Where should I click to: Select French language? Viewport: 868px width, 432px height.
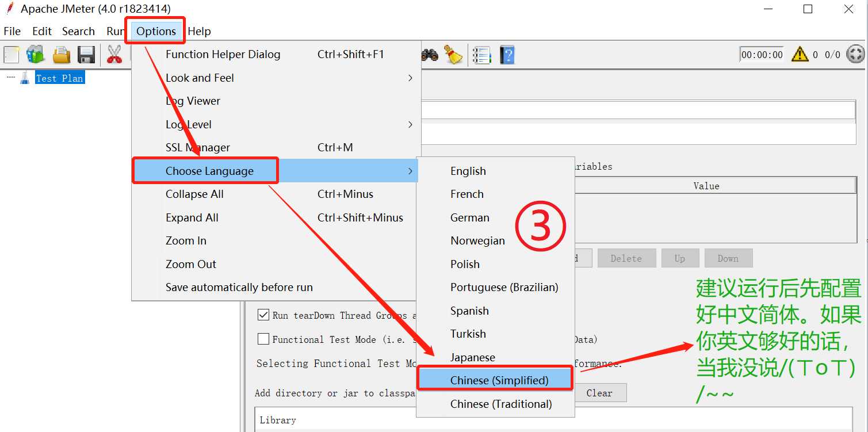[495, 194]
